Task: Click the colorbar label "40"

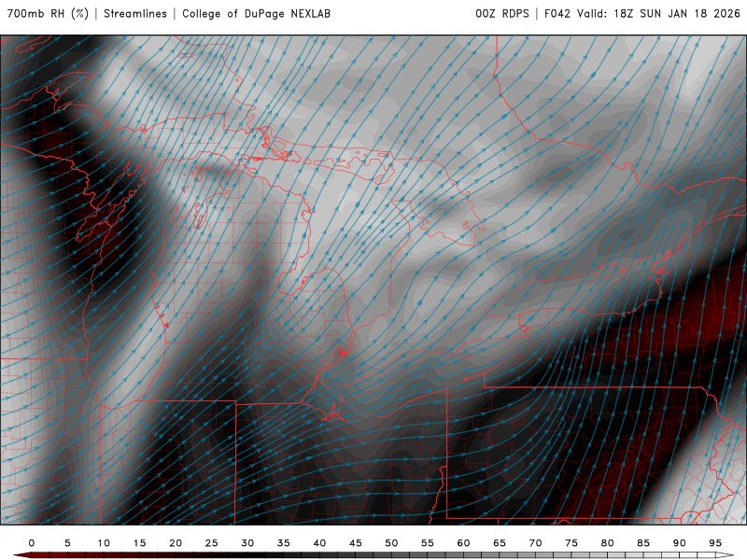Action: 319,543
